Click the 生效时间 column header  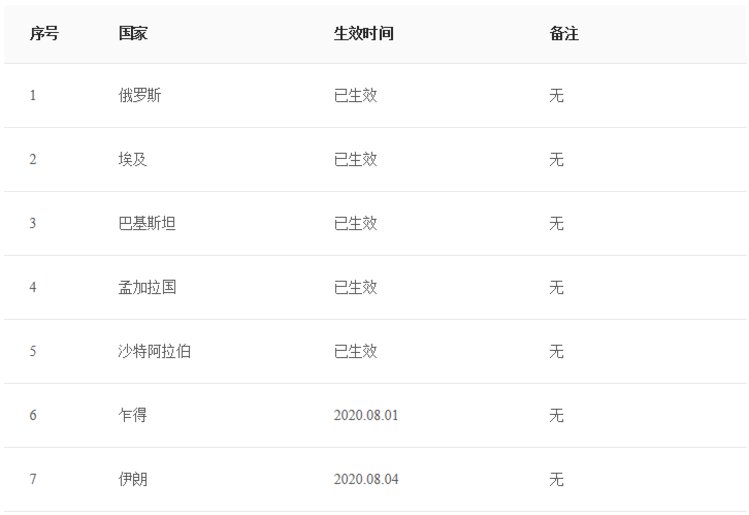(x=364, y=33)
